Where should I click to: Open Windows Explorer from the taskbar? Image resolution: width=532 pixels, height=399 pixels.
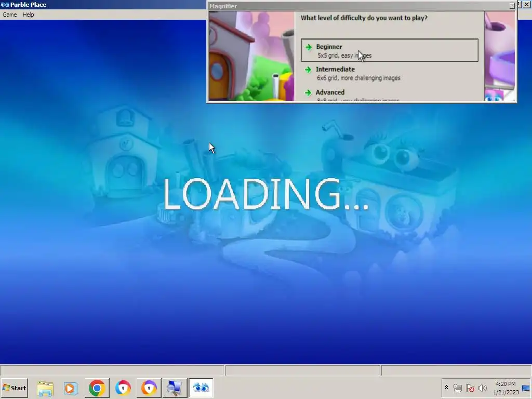coord(45,388)
